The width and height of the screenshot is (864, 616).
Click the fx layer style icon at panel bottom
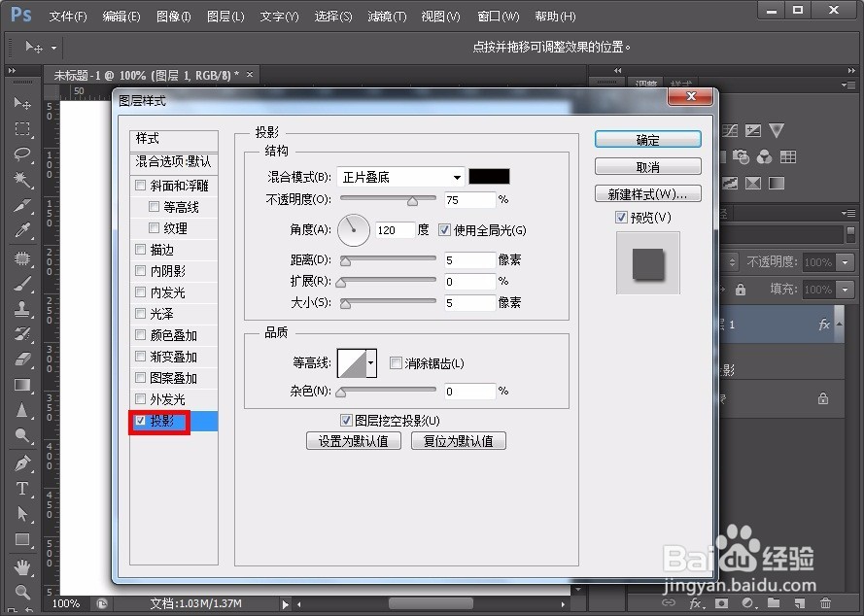(696, 603)
